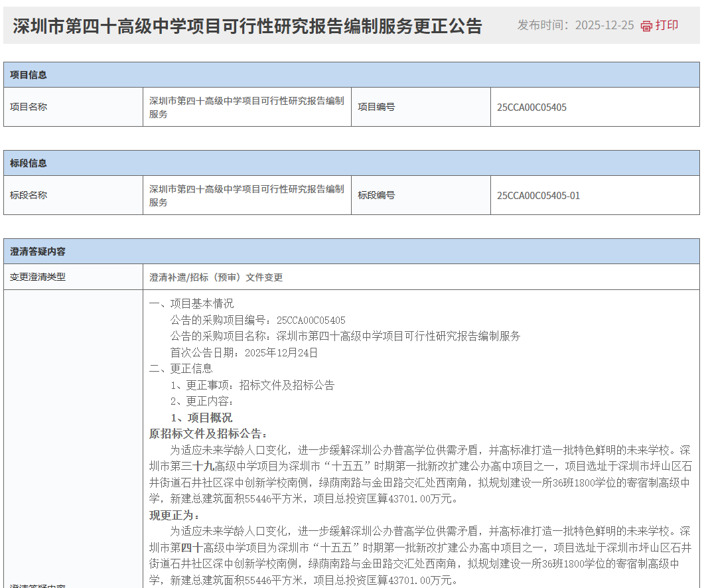Click the bold 1、项目概况 subheading
Image resolution: width=704 pixels, height=588 pixels.
[201, 417]
